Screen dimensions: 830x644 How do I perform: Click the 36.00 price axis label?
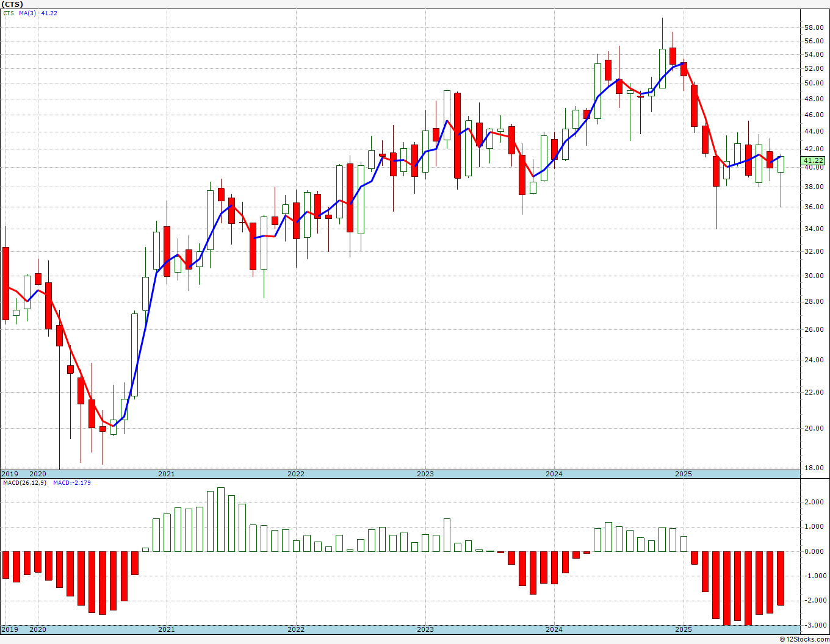coord(815,207)
